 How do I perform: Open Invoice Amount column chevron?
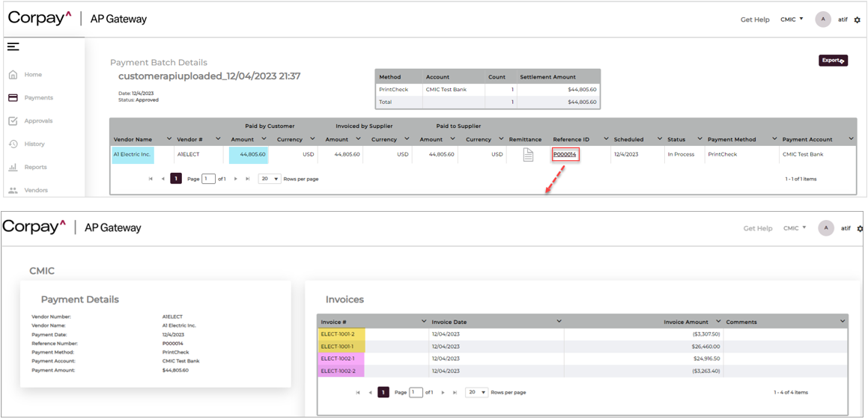point(718,321)
